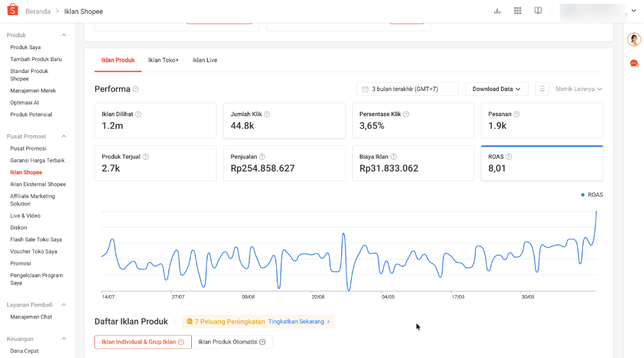Open Manajemen Chat
Image resolution: width=644 pixels, height=358 pixels.
click(x=31, y=317)
